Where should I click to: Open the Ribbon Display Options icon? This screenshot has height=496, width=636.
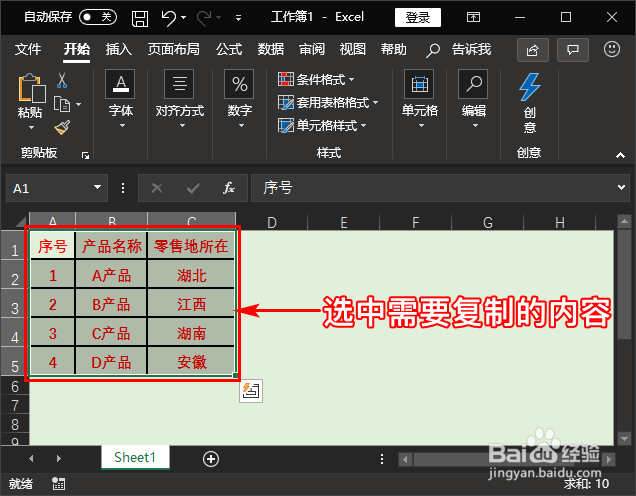(473, 17)
